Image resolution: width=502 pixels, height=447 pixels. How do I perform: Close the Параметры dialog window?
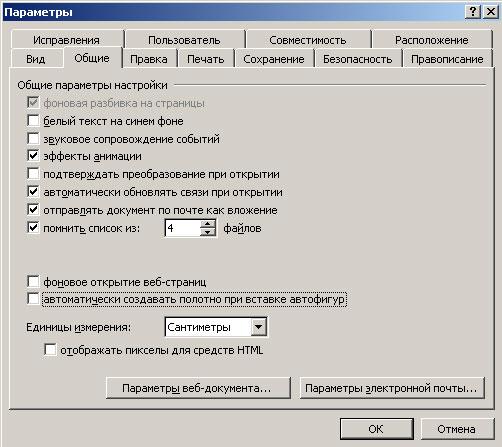click(491, 12)
